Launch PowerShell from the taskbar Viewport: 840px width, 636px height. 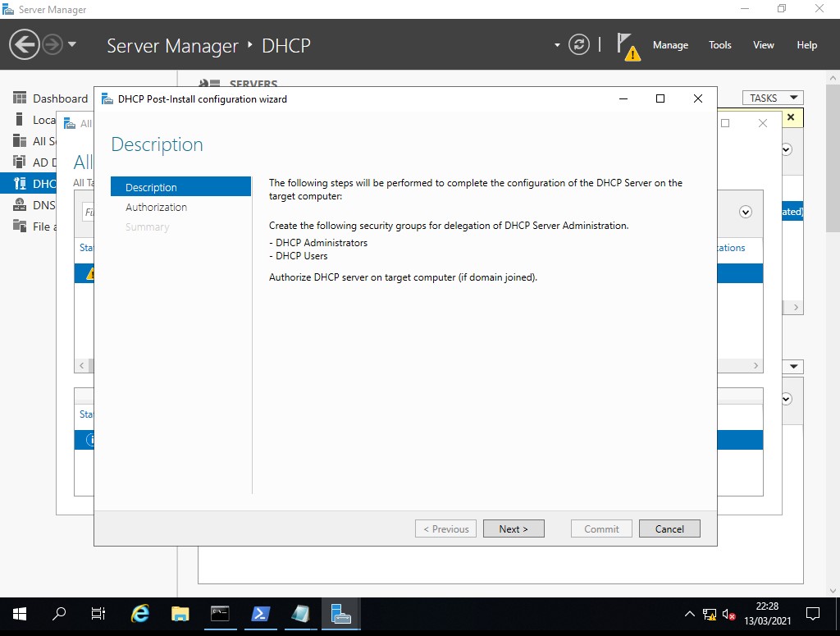pos(260,614)
